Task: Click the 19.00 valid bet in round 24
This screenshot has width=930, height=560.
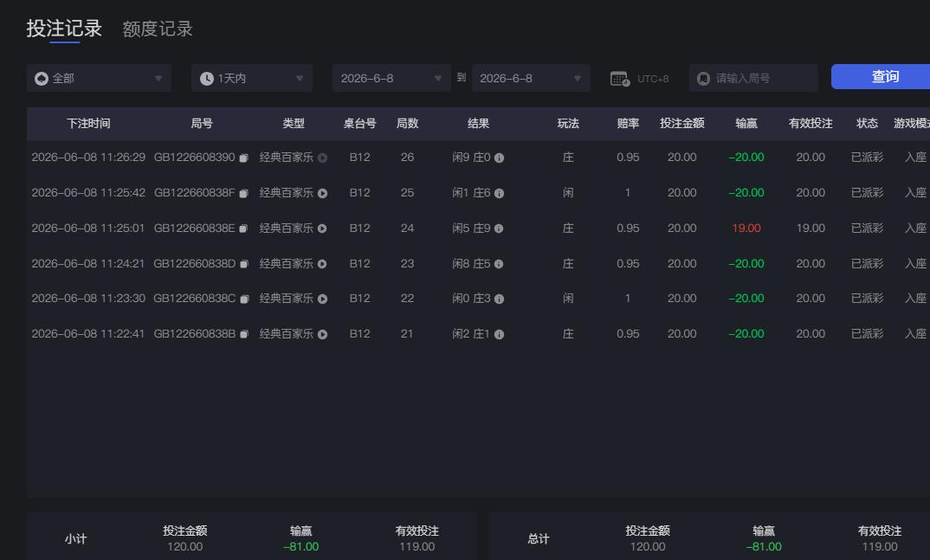Action: (x=811, y=229)
